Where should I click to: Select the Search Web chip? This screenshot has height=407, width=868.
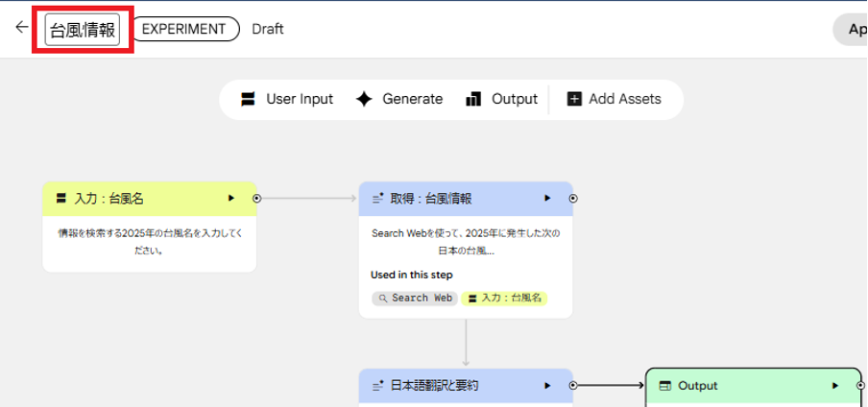[x=415, y=298]
